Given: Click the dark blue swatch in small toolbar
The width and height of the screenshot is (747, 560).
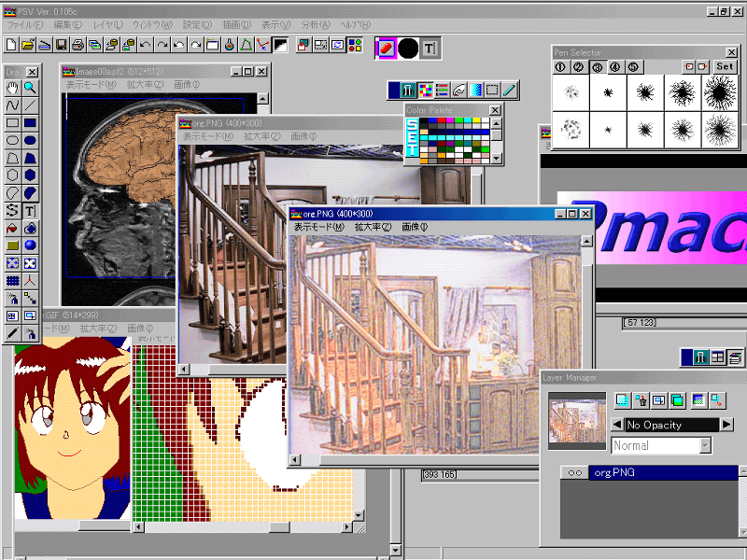Looking at the screenshot, I should tap(394, 90).
